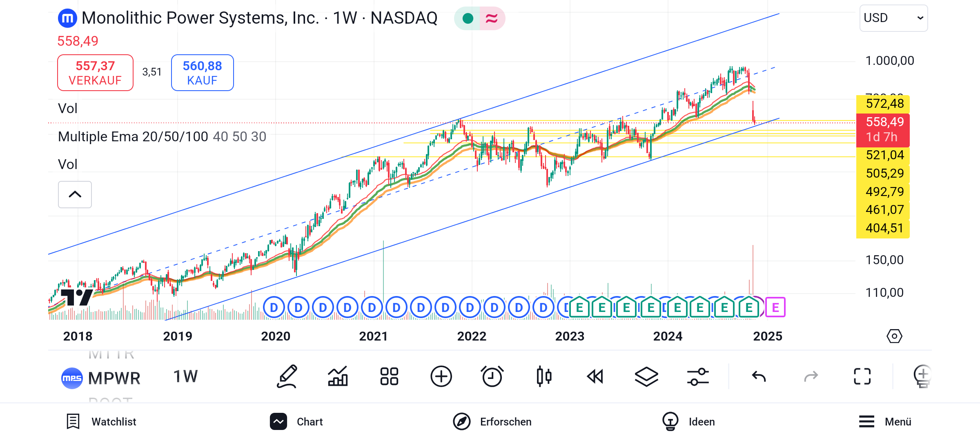Undo last action arrow
The height and width of the screenshot is (441, 980).
point(759,376)
